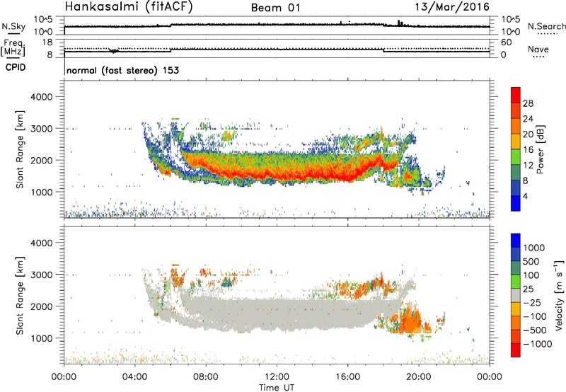Click the date '13/Mar/2016'
The height and width of the screenshot is (392, 566).
(452, 7)
